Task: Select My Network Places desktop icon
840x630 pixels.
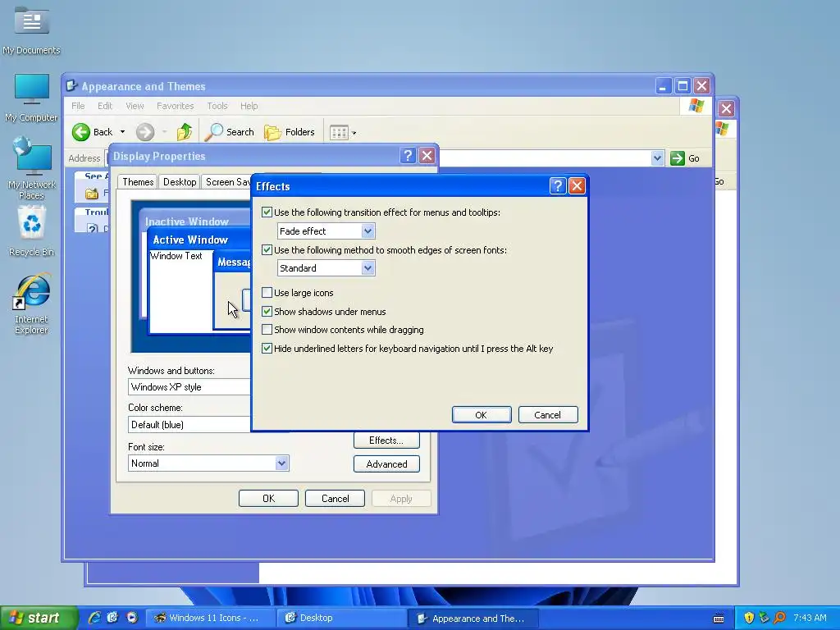Action: click(31, 169)
